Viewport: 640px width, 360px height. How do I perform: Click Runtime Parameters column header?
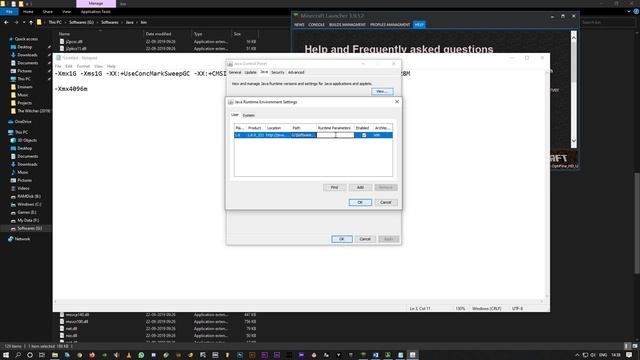tap(334, 128)
